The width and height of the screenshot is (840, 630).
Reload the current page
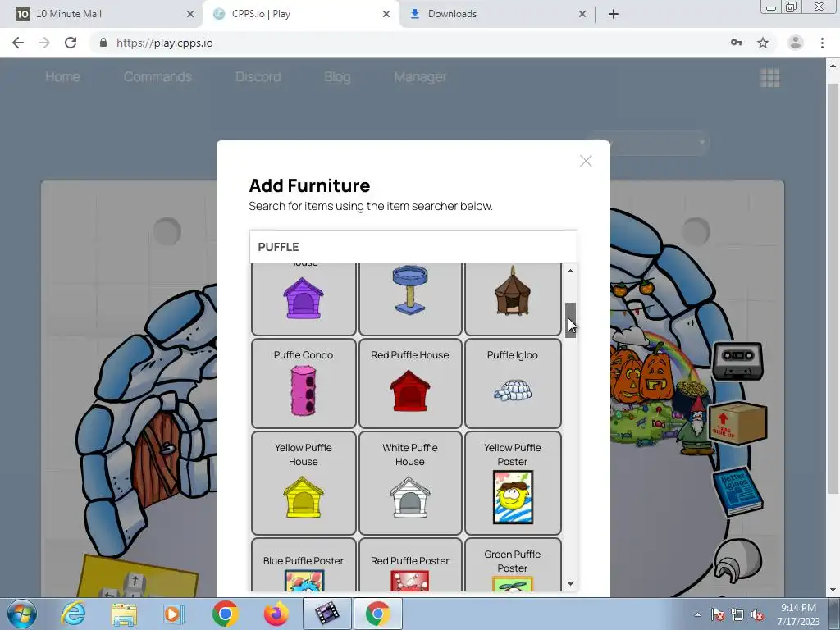tap(71, 43)
